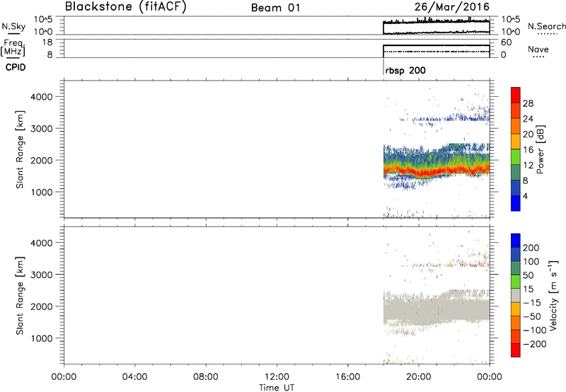Click the gray scatter band in the velocity panel
Image resolution: width=566 pixels, height=392 pixels.
click(437, 307)
